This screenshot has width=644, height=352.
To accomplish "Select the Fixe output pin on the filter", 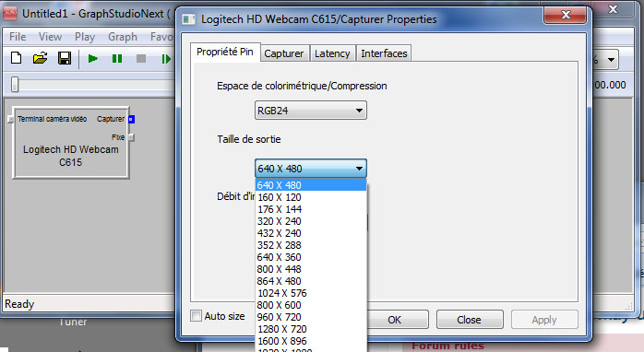I will click(x=131, y=137).
